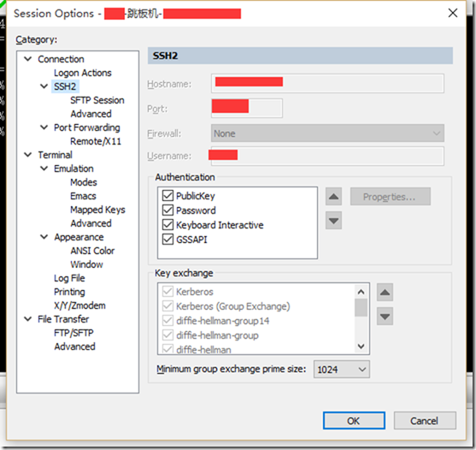
Task: Click key exchange list scroll-down arrow
Action: [361, 346]
